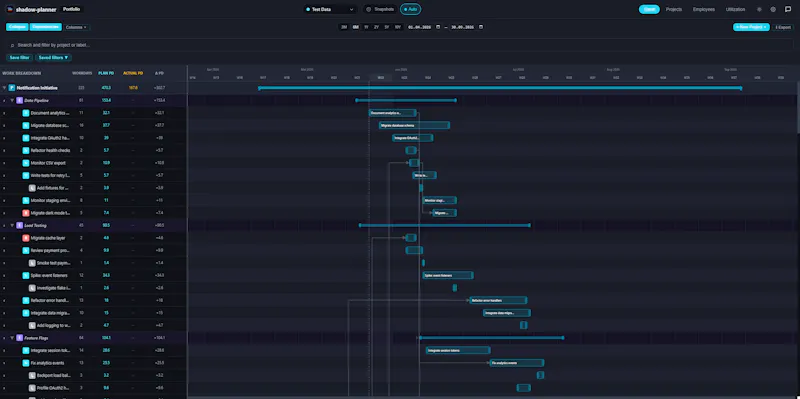The height and width of the screenshot is (399, 800).
Task: Toggle Auto mode
Action: coord(411,9)
